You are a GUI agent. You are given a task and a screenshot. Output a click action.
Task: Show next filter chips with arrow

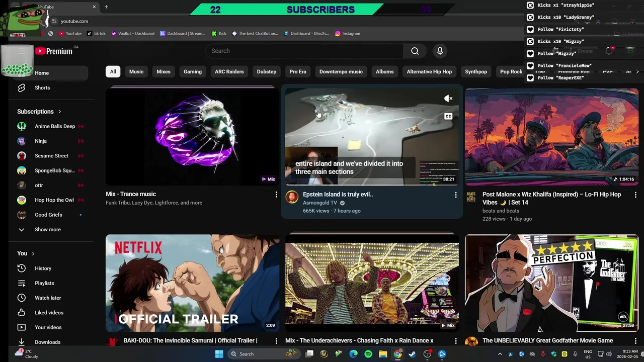pyautogui.click(x=637, y=71)
